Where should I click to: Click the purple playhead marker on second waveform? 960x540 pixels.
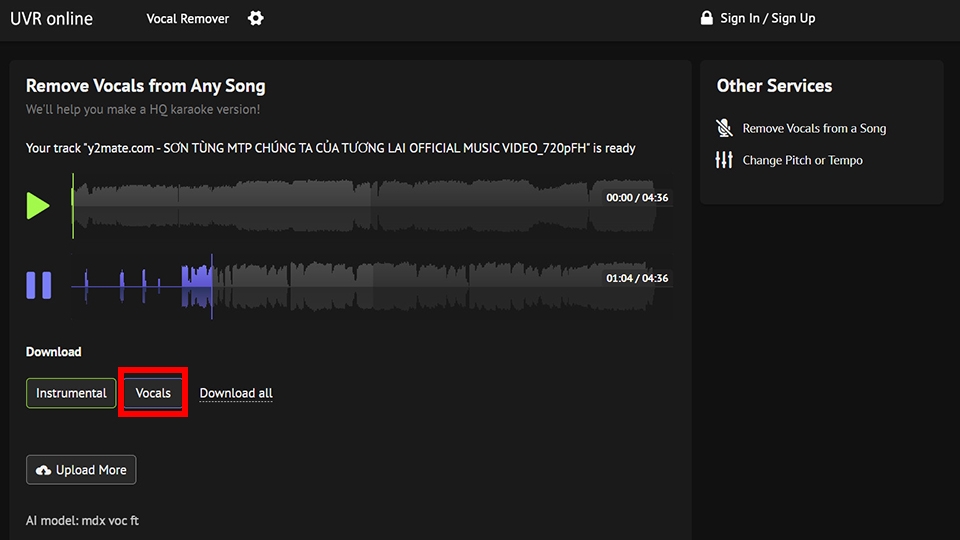point(211,285)
